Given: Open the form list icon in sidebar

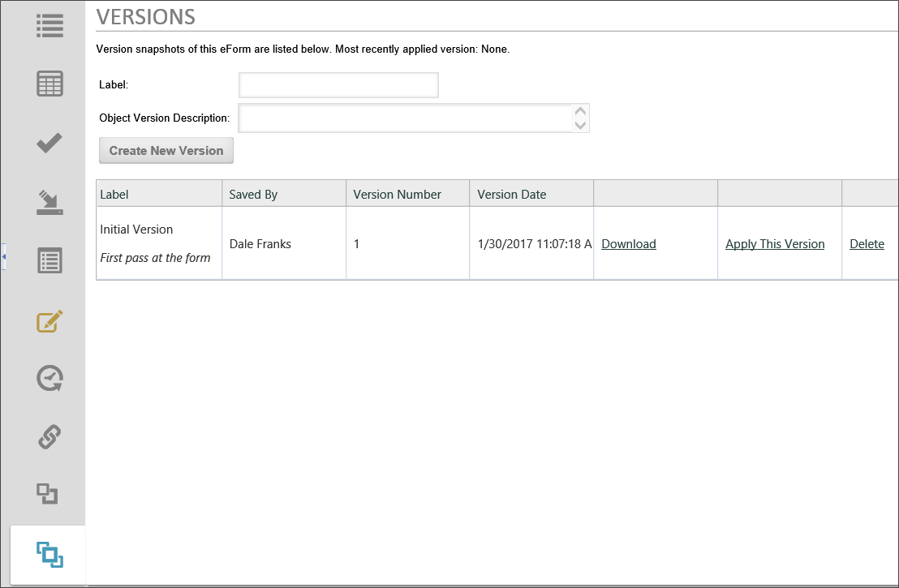Looking at the screenshot, I should tap(49, 261).
